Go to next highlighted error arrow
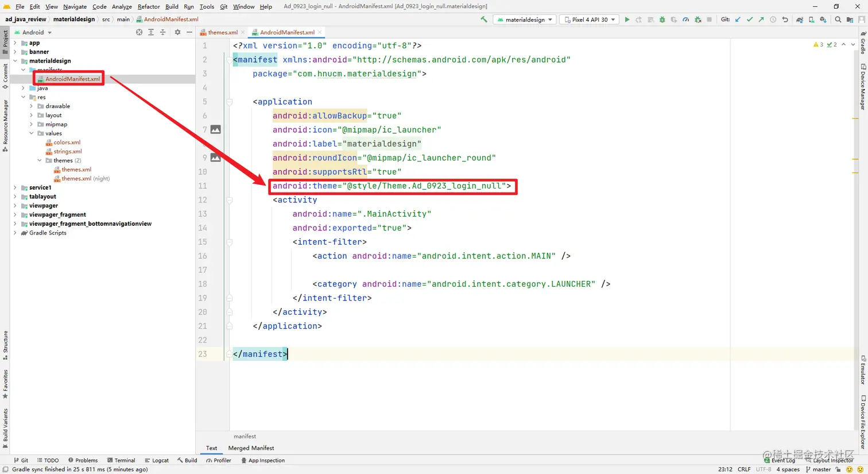The image size is (868, 474). pyautogui.click(x=853, y=44)
